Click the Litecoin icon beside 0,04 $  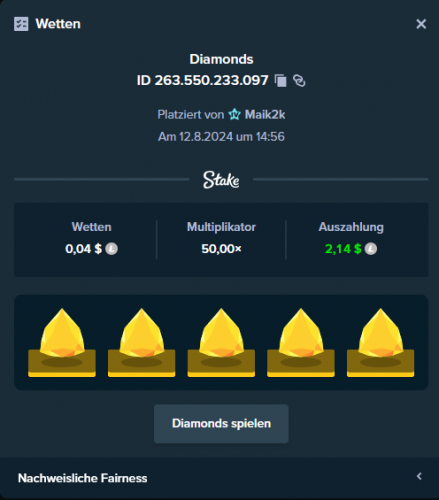coord(111,249)
